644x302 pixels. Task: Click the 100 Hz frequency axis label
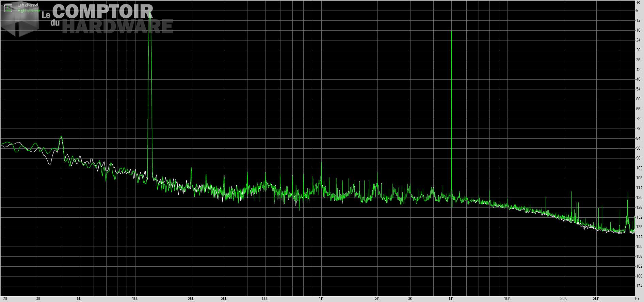(135, 299)
